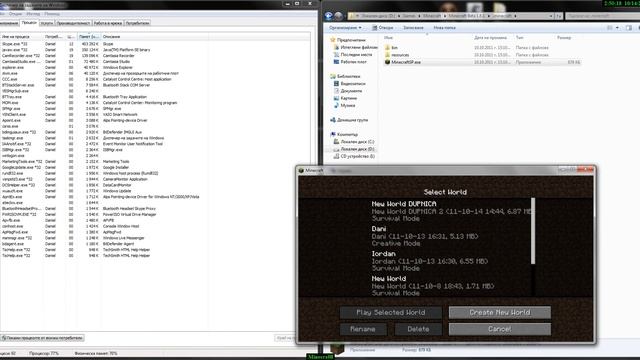Select the 'Dani' creative world entry
This screenshot has width=640, height=360.
[451, 236]
